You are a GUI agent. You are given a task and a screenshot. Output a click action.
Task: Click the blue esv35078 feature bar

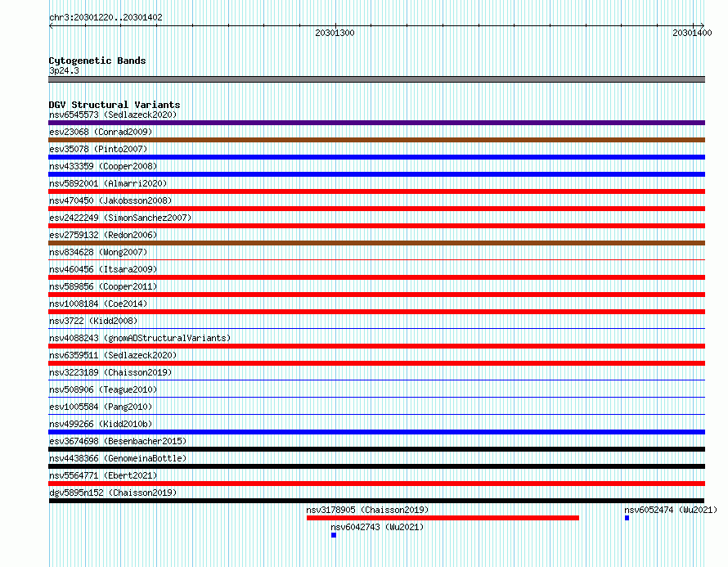click(376, 157)
